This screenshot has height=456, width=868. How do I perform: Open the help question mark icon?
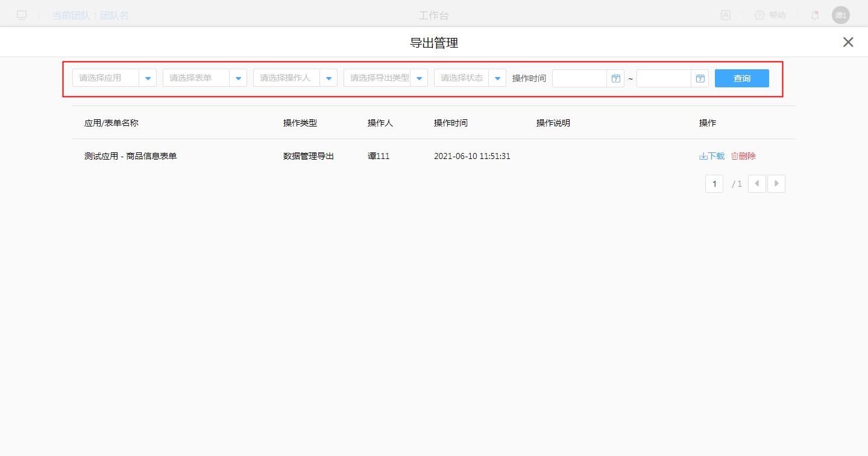pyautogui.click(x=759, y=16)
